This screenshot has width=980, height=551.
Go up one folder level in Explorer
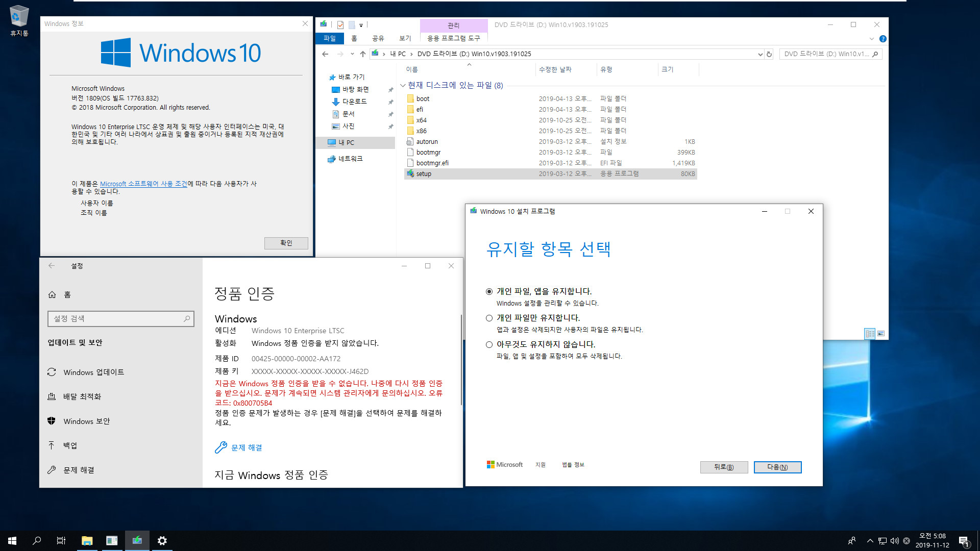[363, 54]
